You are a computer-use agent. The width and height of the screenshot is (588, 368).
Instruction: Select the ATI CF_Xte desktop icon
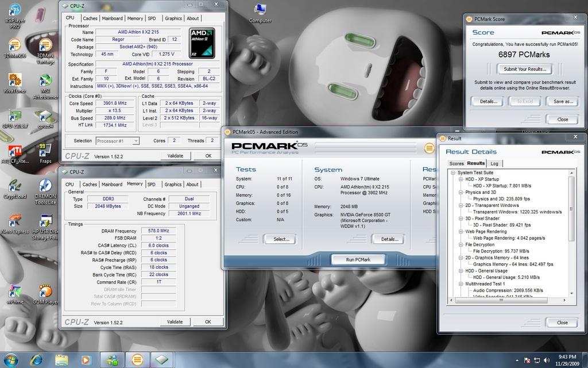(15, 154)
